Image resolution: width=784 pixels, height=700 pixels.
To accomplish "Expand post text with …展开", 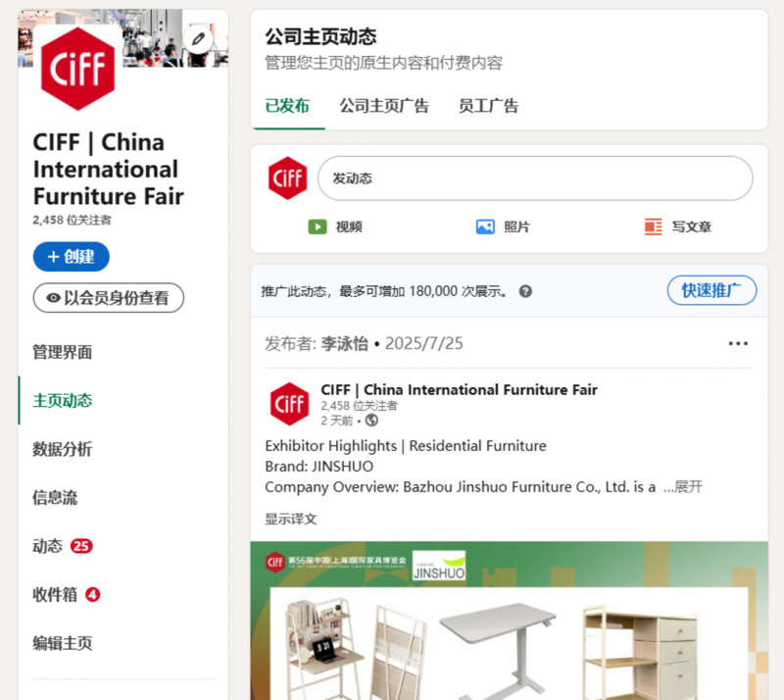I will tap(683, 487).
